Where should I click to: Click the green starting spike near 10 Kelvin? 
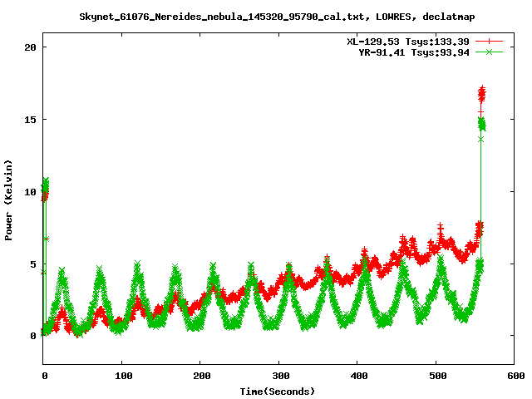46,183
